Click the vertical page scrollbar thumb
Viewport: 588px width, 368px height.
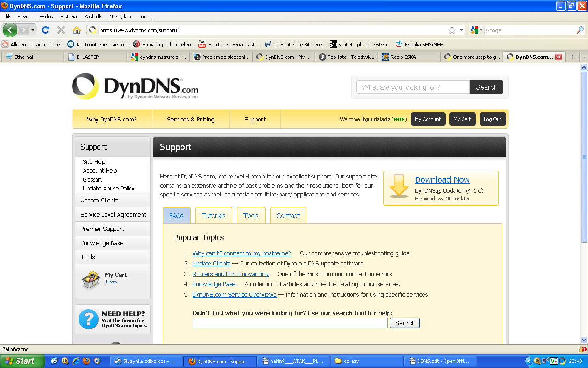pyautogui.click(x=584, y=156)
